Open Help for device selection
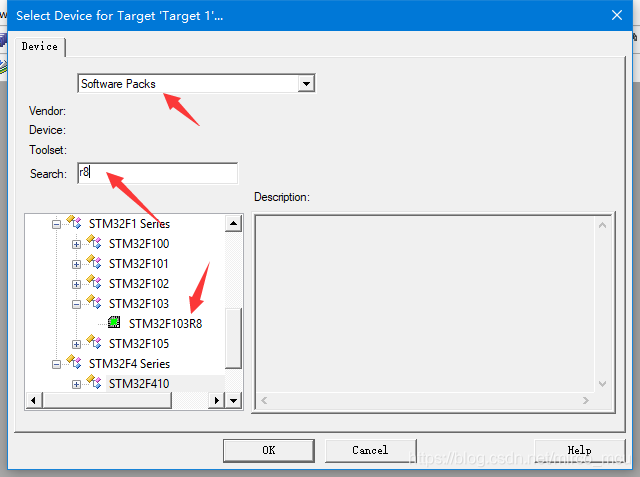Screen dimensions: 640x477 coord(580,450)
